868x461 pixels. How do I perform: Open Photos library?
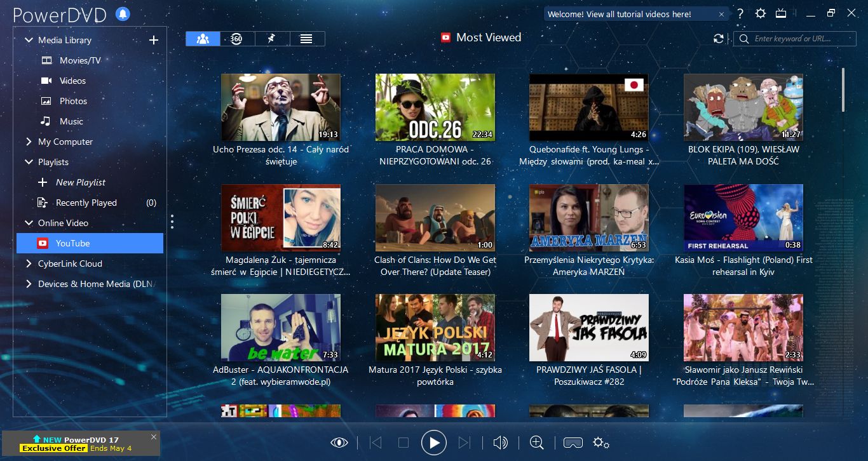click(x=73, y=101)
